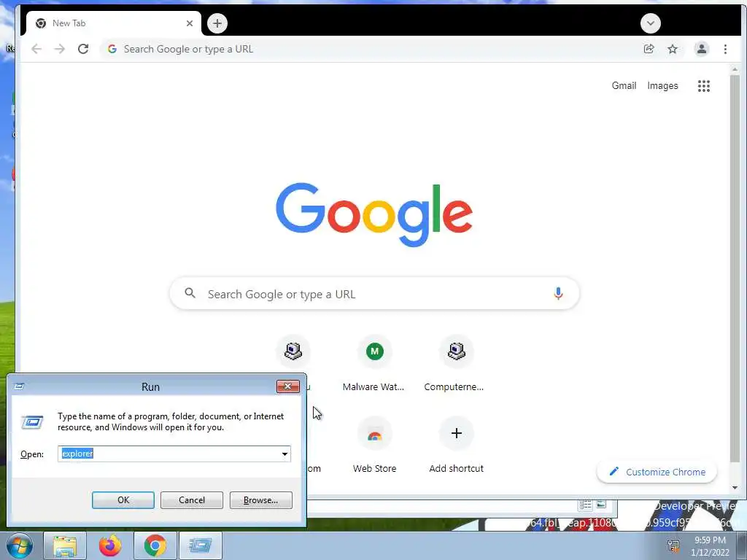
Task: Click the magnifier icon in search box
Action: (190, 293)
